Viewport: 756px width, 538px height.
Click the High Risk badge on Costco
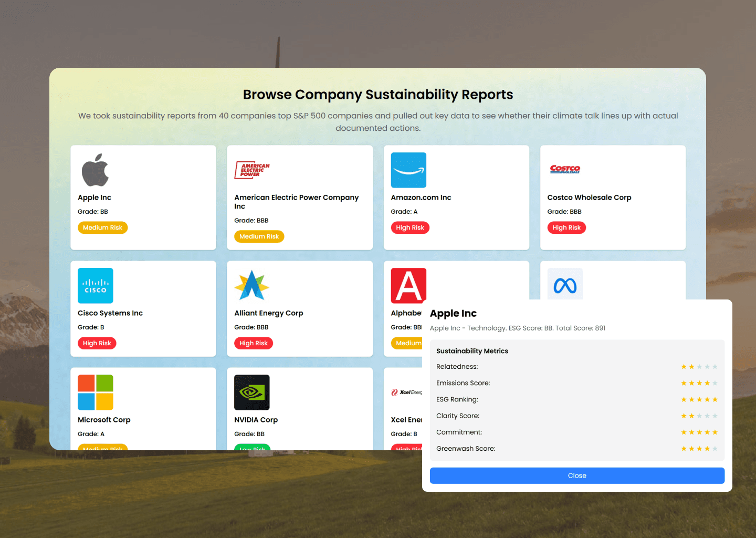(x=566, y=227)
